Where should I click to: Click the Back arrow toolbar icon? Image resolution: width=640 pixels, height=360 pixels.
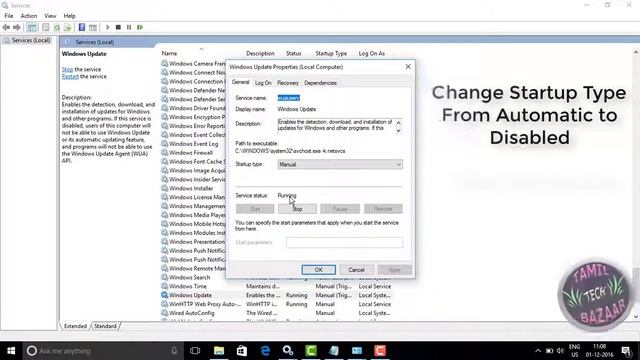click(x=6, y=27)
